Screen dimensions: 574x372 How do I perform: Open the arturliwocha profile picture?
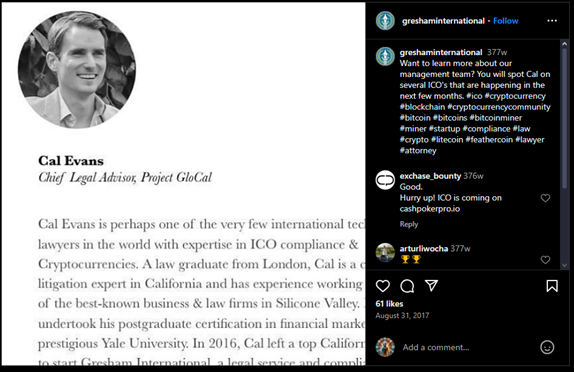(385, 252)
